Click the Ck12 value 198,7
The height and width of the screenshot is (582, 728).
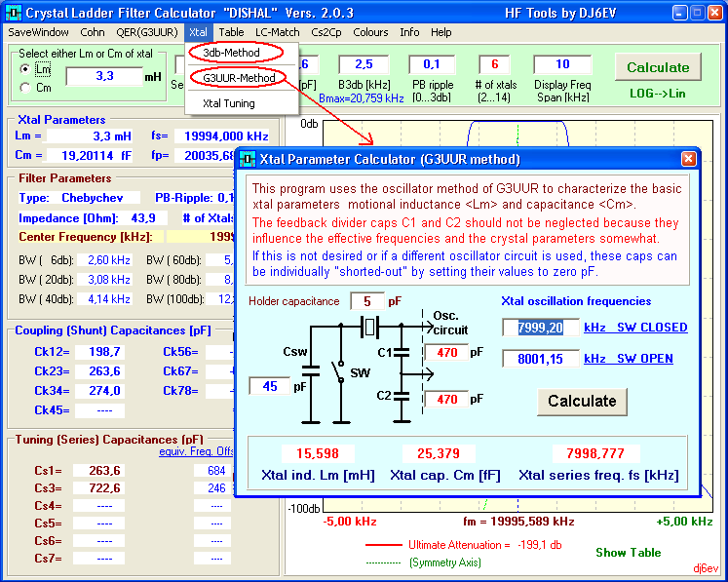99,352
